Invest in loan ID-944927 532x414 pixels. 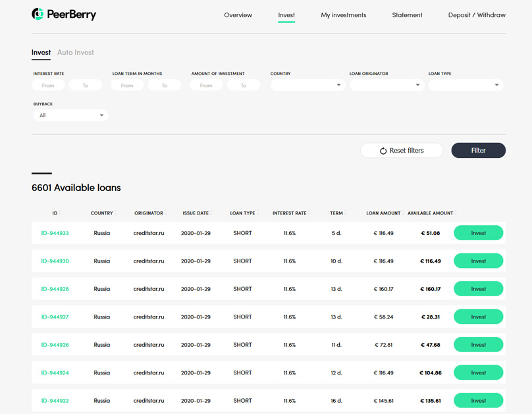point(479,317)
